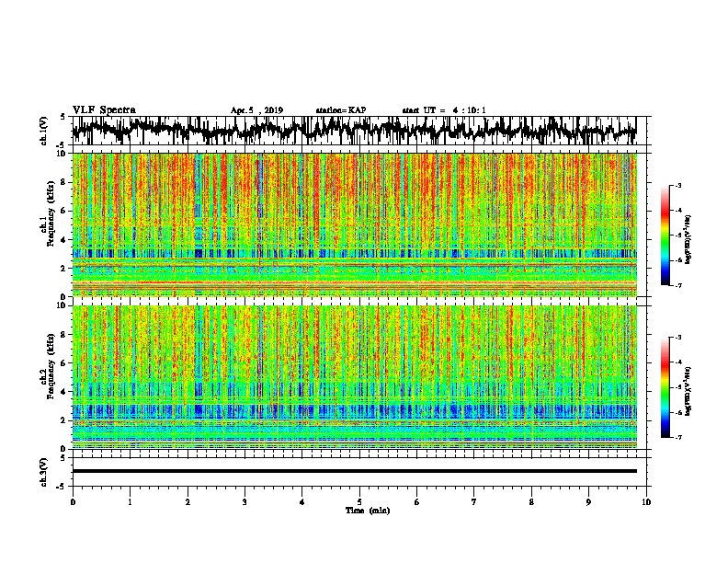Screen dimensions: 728x563
Task: Click ch.1 frequency tick label "10"
Action: coord(62,154)
